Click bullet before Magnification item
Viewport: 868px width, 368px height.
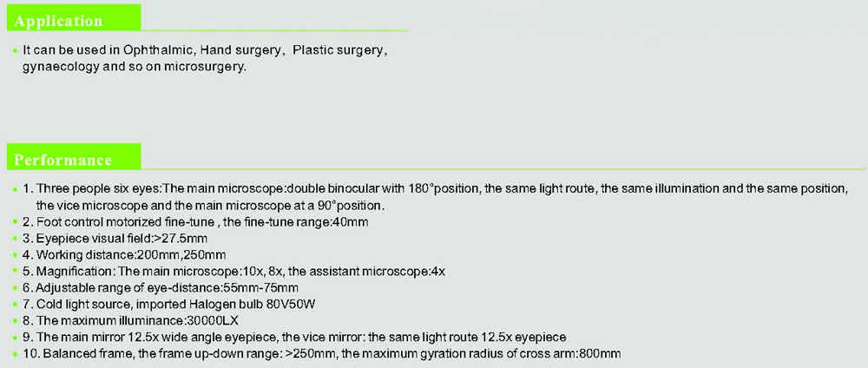(14, 272)
